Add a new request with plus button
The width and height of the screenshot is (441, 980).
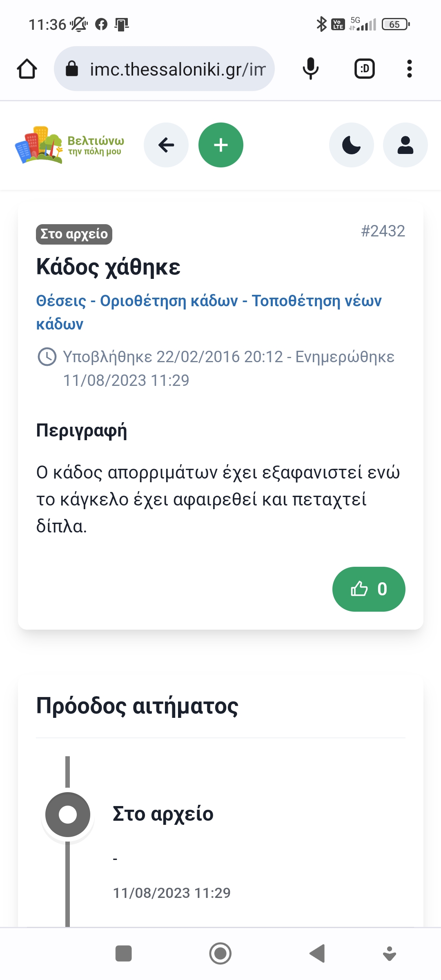[x=221, y=145]
